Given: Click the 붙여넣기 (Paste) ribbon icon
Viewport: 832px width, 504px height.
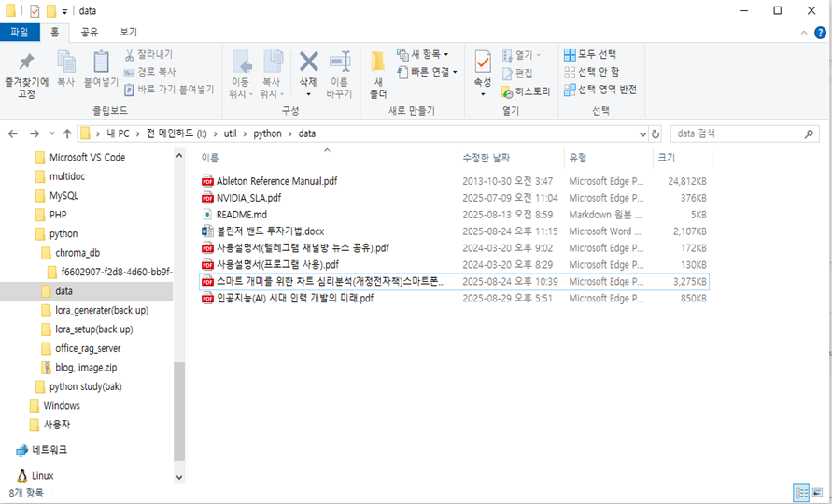Looking at the screenshot, I should [101, 69].
